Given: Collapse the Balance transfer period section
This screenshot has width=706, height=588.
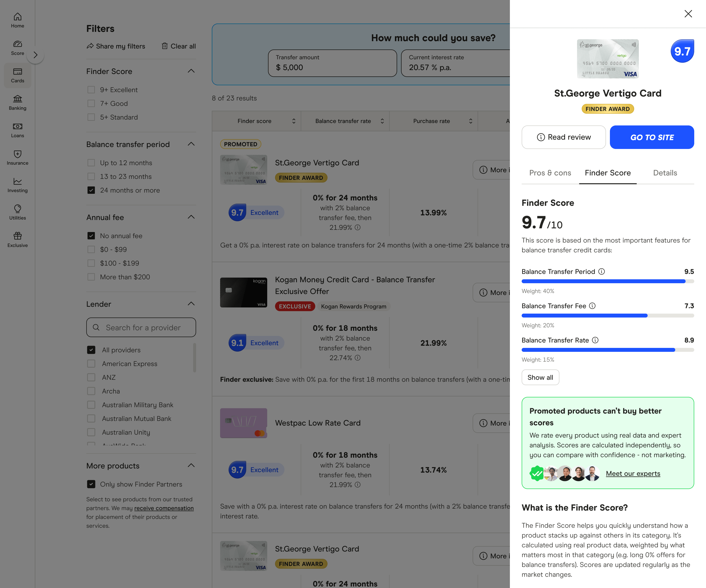Looking at the screenshot, I should [191, 144].
